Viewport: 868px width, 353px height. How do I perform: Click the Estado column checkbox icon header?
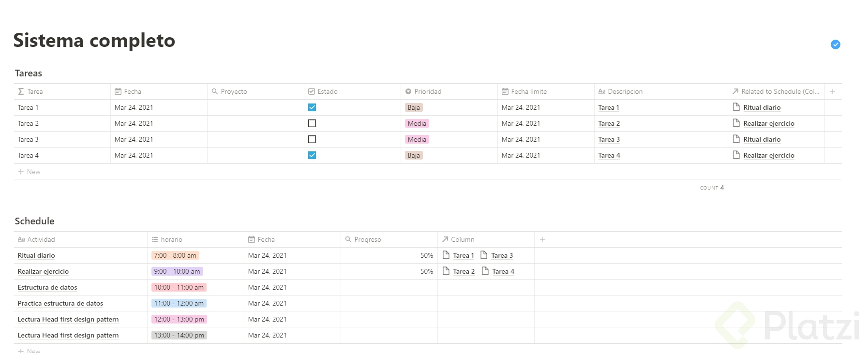[312, 91]
